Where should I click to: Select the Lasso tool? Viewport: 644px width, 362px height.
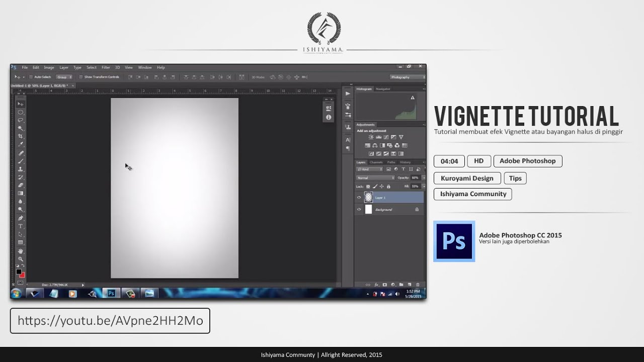(20, 120)
